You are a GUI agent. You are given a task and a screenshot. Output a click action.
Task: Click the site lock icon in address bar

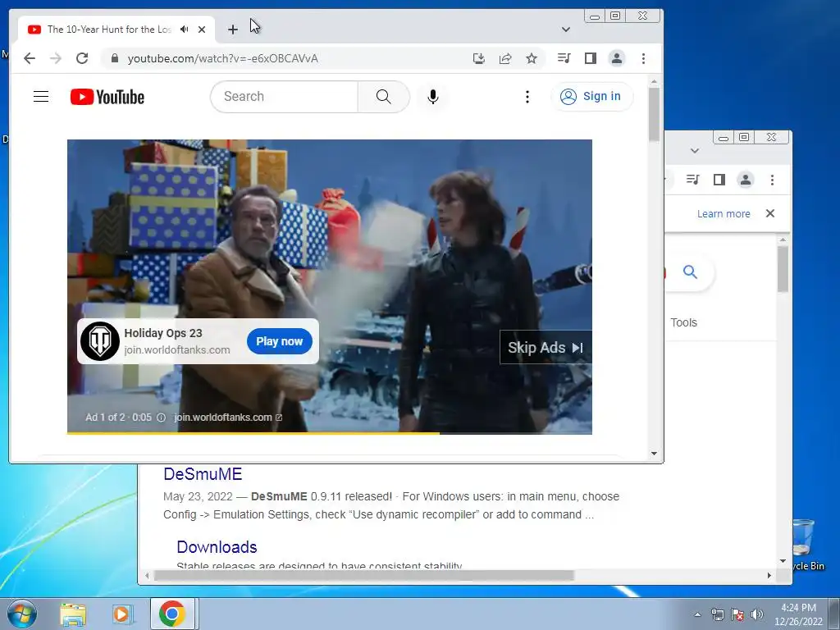[114, 58]
